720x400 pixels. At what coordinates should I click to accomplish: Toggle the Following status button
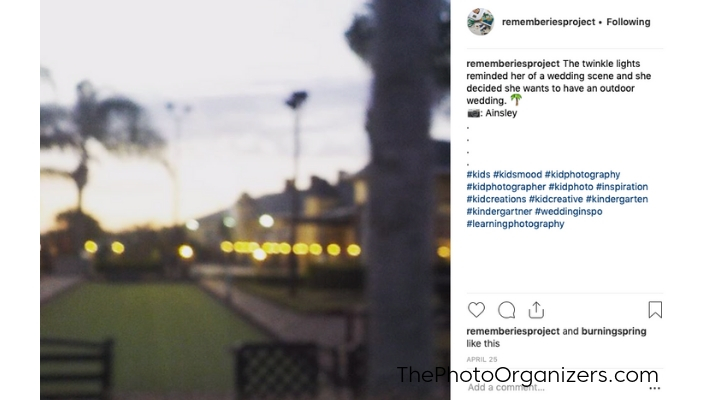click(628, 22)
